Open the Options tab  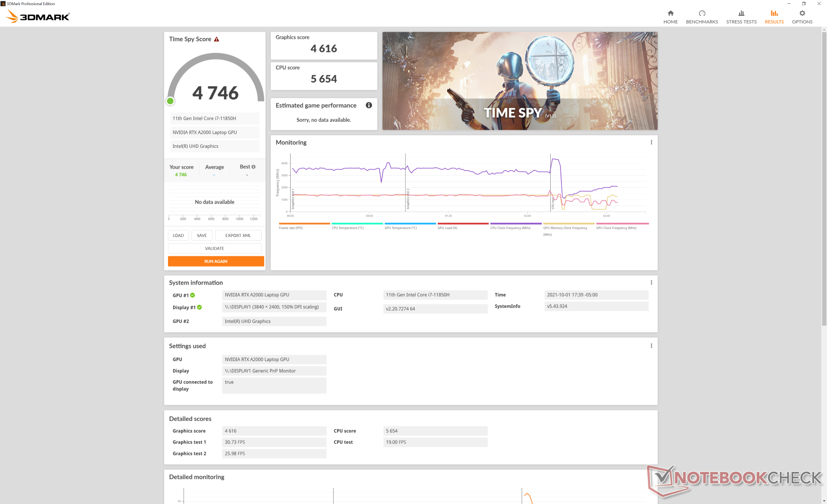802,17
